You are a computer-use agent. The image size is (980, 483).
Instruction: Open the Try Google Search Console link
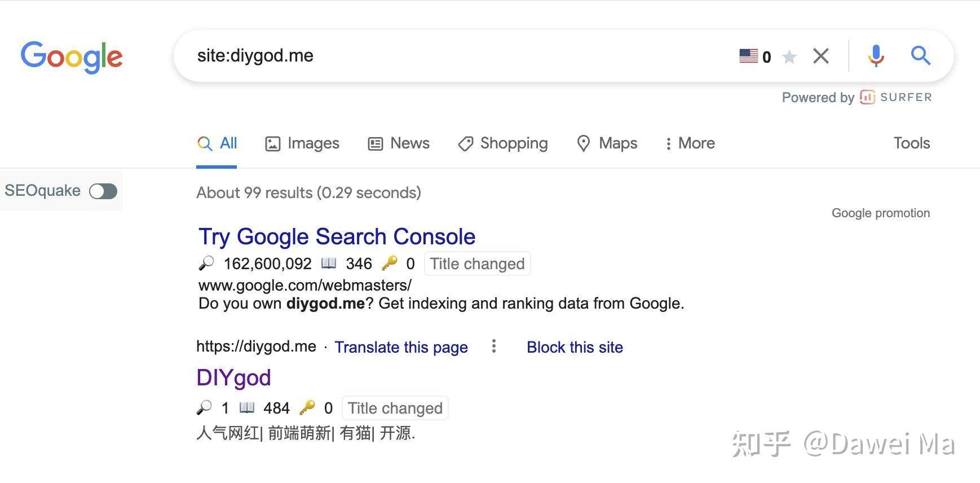point(337,236)
